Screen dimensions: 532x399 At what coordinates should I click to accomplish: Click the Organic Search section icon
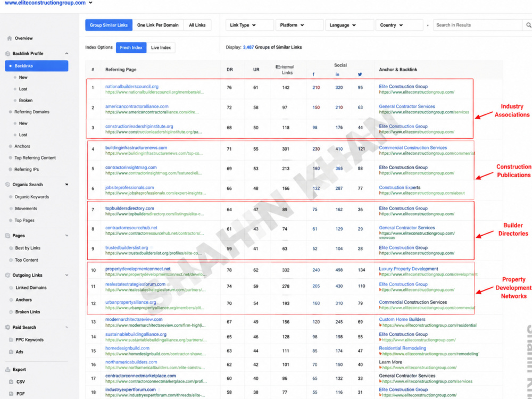8,185
